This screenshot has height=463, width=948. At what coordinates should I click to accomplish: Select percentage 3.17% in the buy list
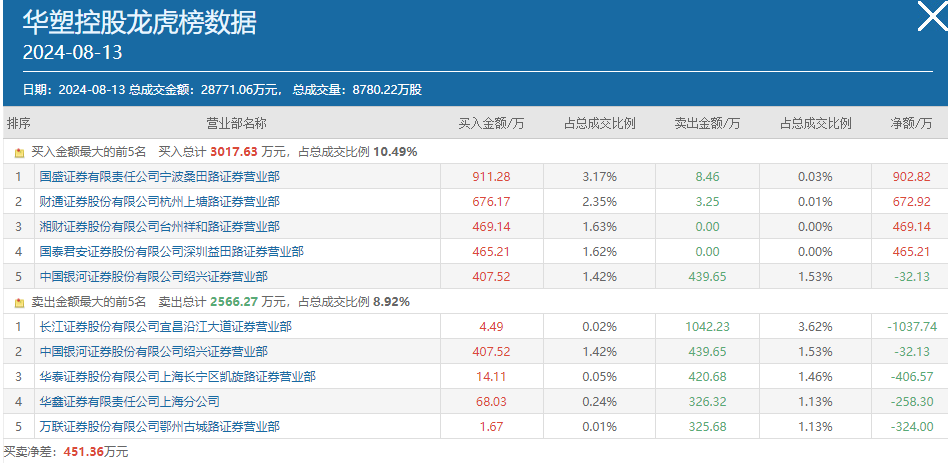599,177
